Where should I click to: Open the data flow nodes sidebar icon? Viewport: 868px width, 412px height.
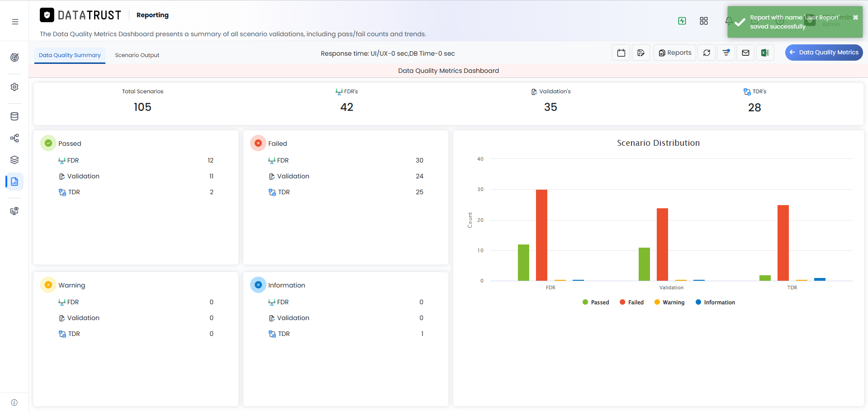14,138
